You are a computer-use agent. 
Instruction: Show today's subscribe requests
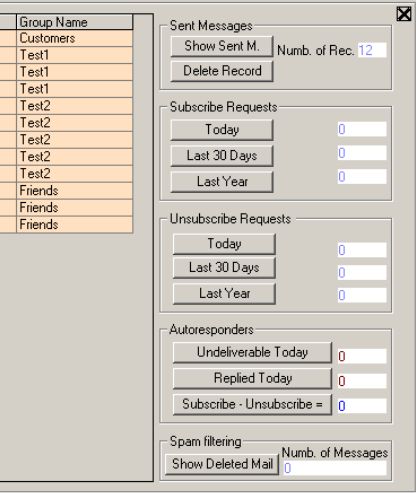(x=222, y=130)
